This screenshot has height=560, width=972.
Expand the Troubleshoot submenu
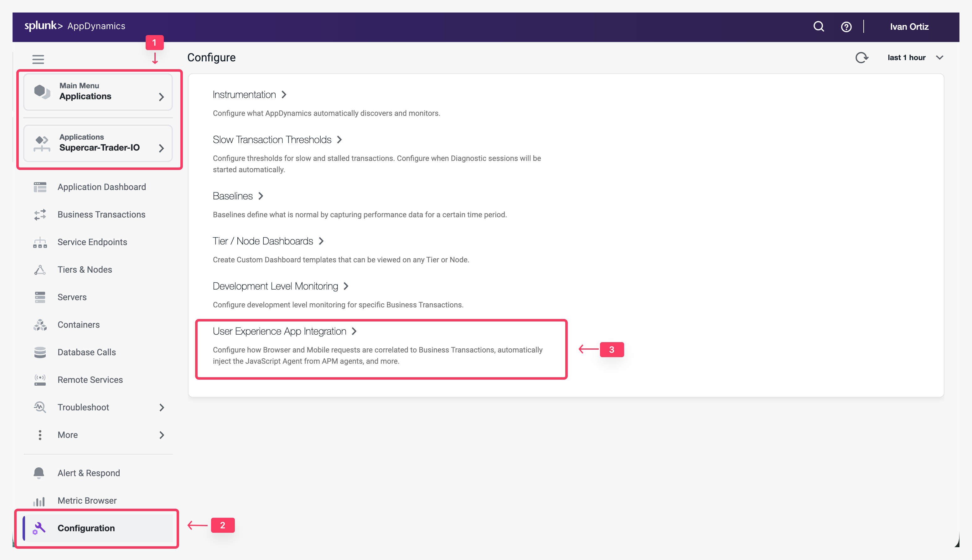click(162, 407)
